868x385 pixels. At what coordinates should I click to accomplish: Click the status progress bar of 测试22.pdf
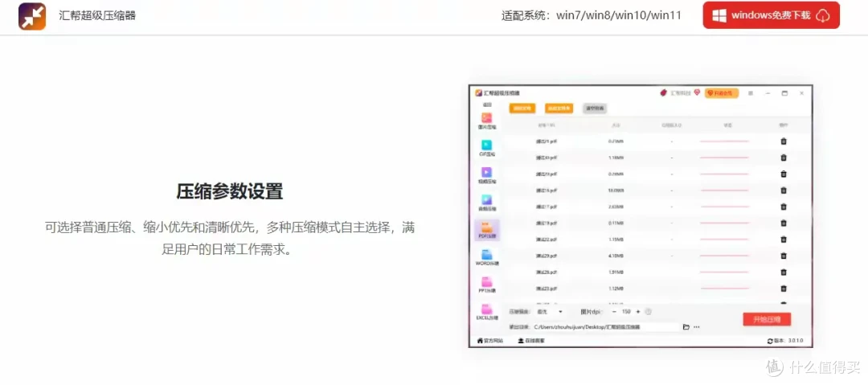(724, 240)
